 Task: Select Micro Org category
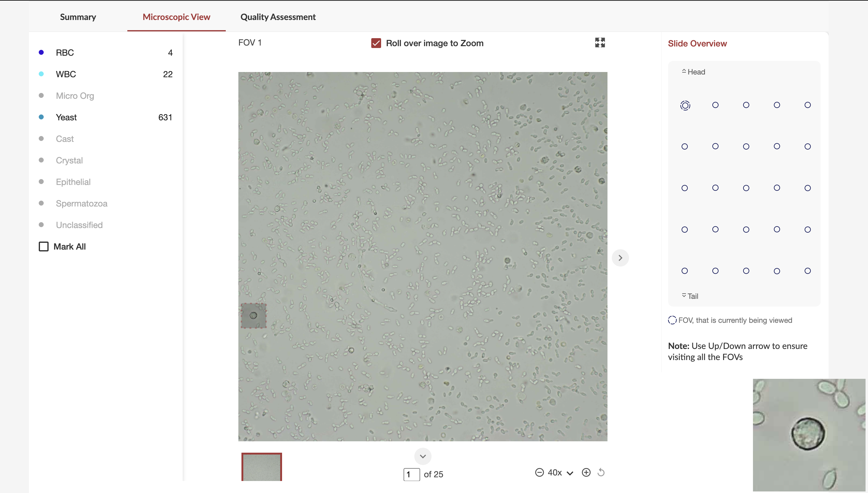[x=75, y=95]
